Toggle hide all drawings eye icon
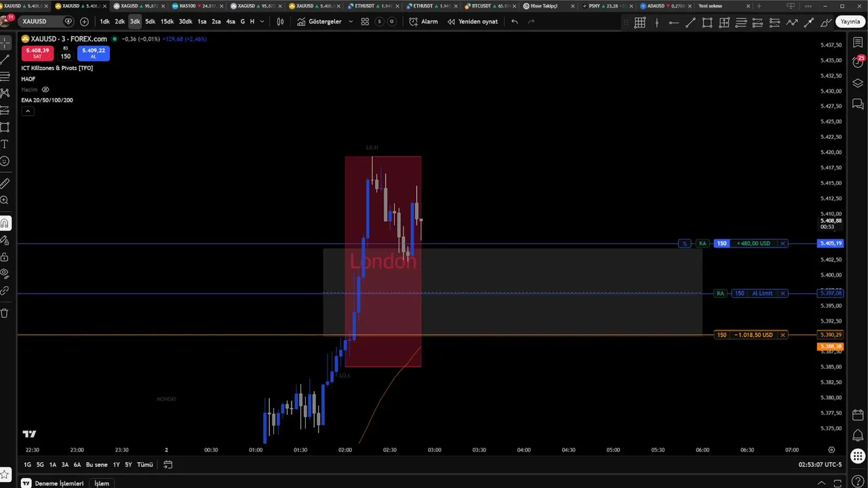Viewport: 868px width, 488px height. coord(5,274)
